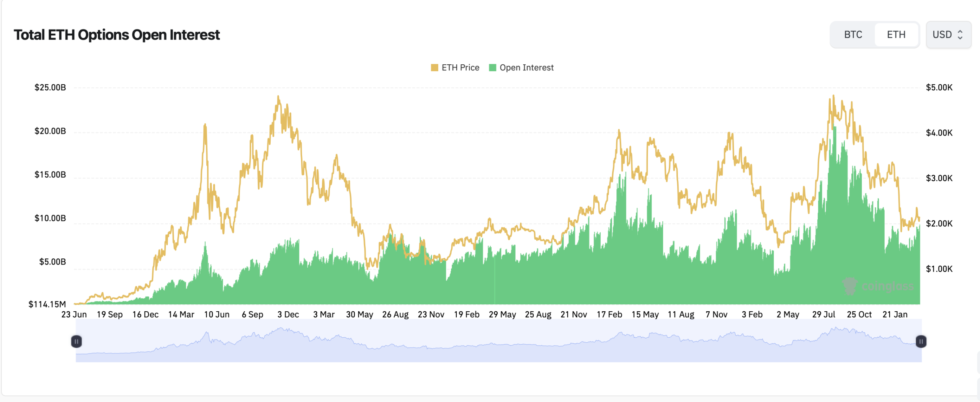Image resolution: width=980 pixels, height=402 pixels.
Task: Click the right pause-style handle on the navigator
Action: pos(922,342)
